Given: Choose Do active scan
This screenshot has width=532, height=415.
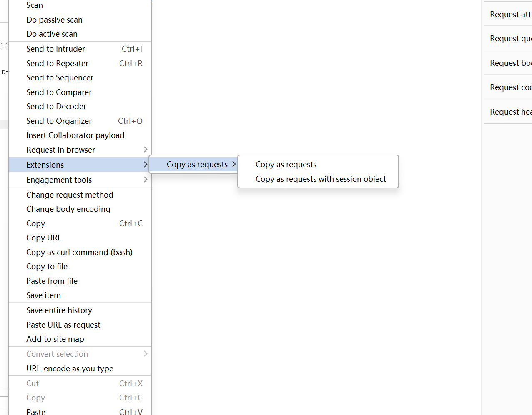Looking at the screenshot, I should (52, 34).
